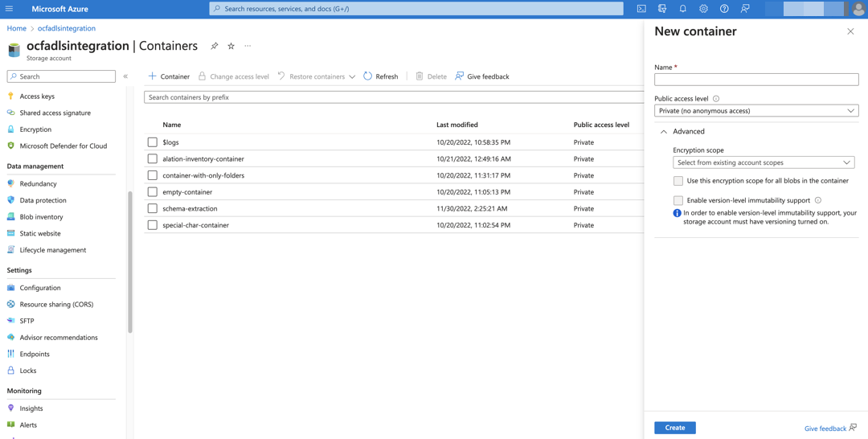The height and width of the screenshot is (439, 868).
Task: Select the empty-container checkbox
Action: click(153, 192)
